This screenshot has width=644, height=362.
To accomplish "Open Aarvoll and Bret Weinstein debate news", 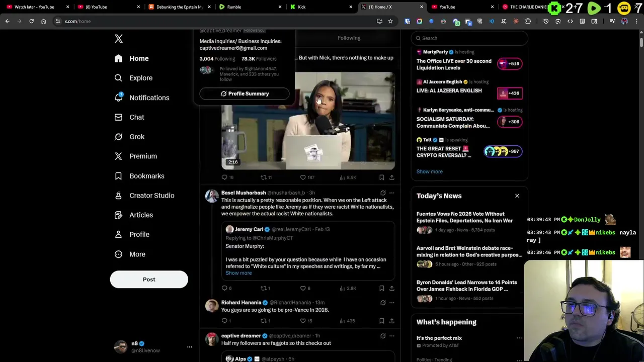I will coord(469,251).
